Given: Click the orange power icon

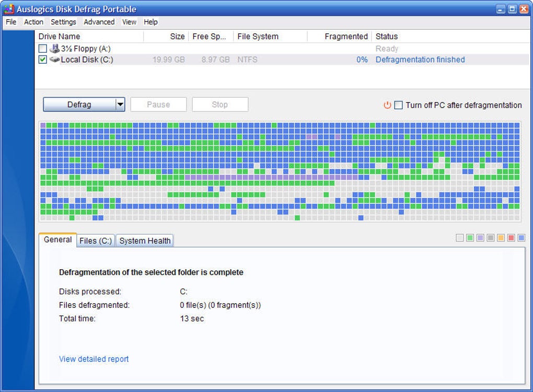Looking at the screenshot, I should (387, 105).
